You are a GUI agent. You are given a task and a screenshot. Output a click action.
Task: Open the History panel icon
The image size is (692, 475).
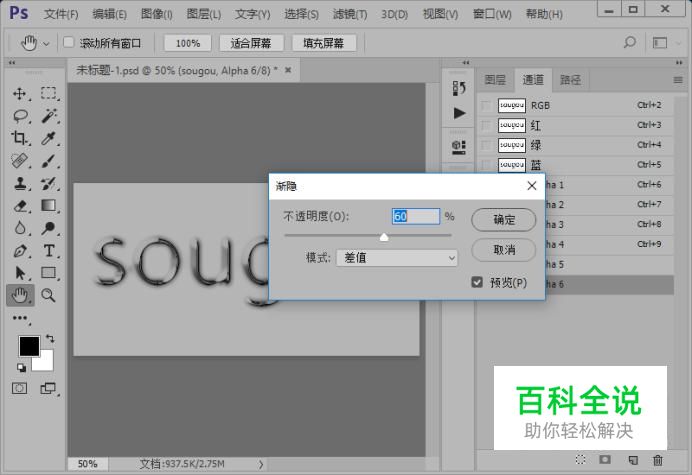coord(459,88)
